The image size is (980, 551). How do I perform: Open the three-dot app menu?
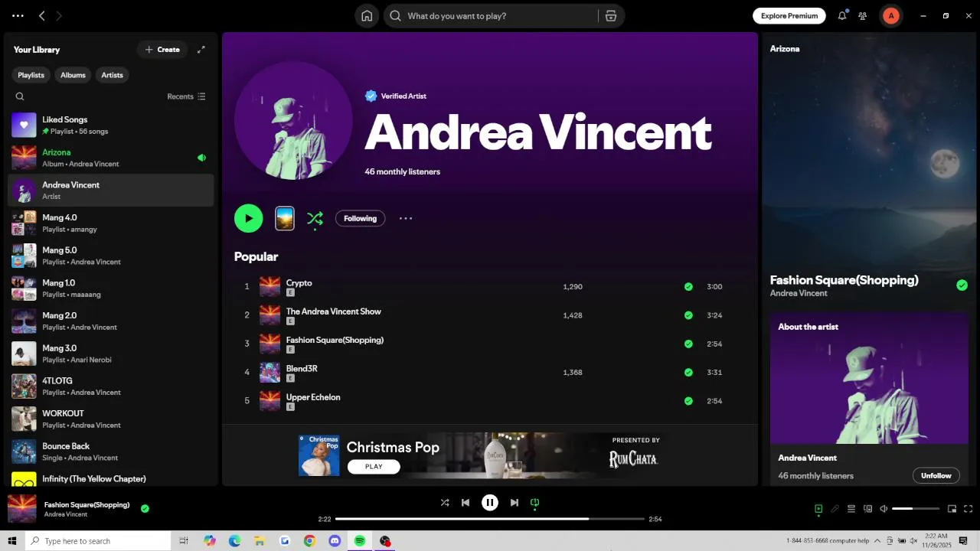tap(18, 16)
